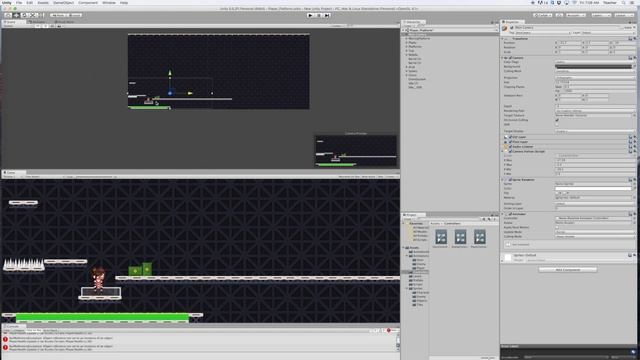
Task: Open the Camera Follow (Script) gear icon
Action: click(634, 151)
